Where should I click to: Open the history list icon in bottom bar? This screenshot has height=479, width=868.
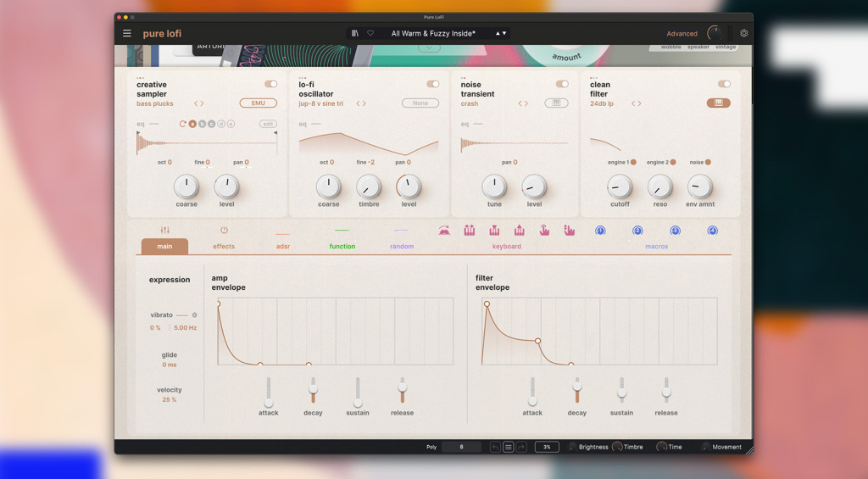[509, 447]
